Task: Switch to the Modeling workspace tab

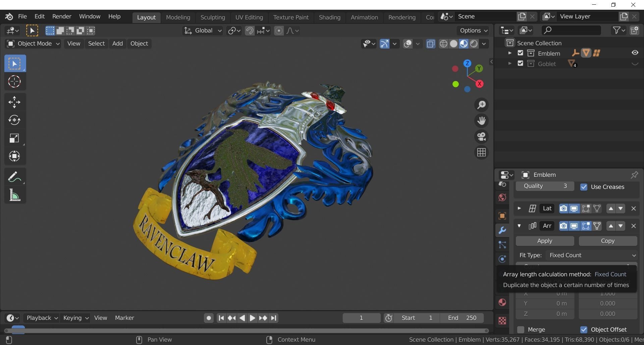Action: [x=178, y=17]
